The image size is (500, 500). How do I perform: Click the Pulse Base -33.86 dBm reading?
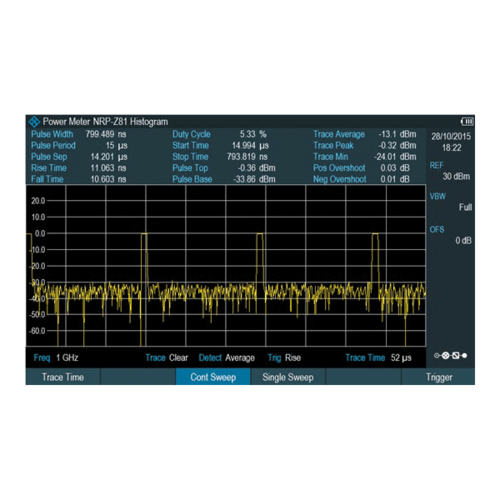click(224, 179)
